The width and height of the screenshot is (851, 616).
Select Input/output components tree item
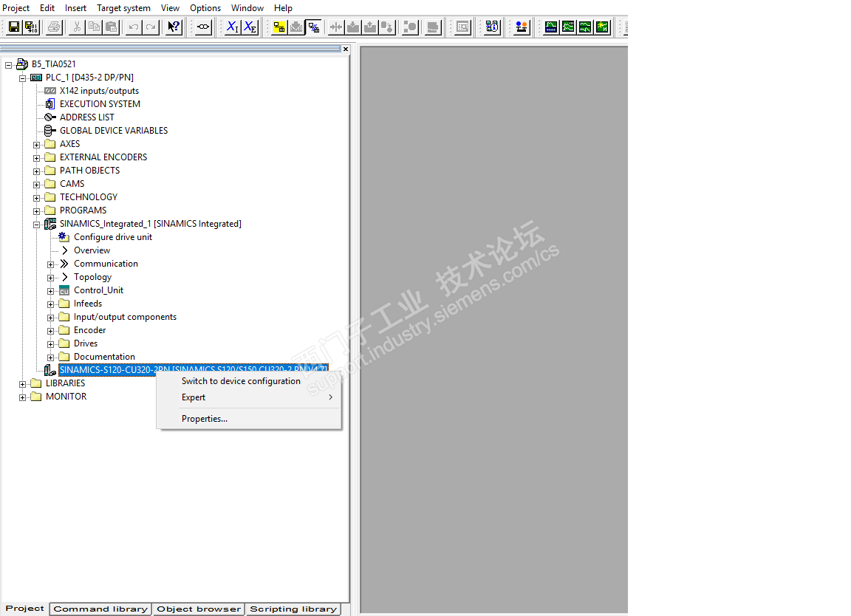(125, 317)
